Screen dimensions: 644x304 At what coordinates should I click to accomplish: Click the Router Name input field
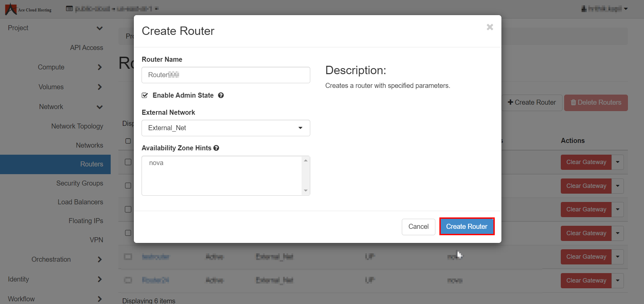click(226, 75)
